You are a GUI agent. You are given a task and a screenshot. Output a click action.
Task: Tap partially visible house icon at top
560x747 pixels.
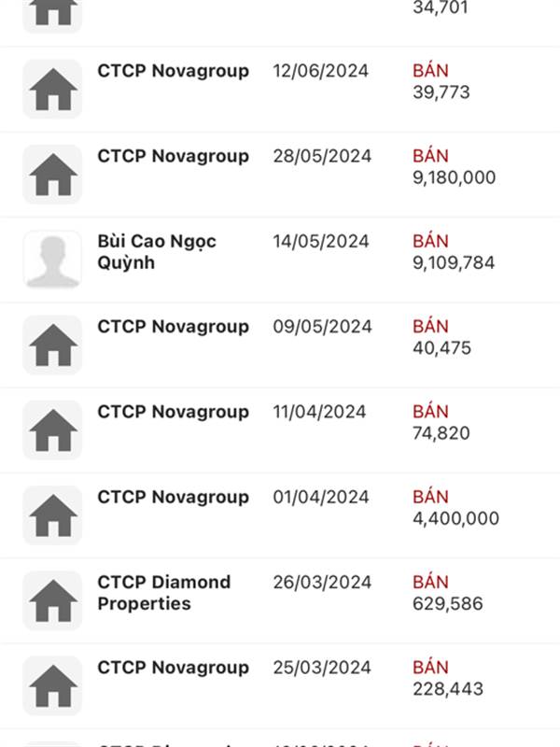tap(52, 16)
